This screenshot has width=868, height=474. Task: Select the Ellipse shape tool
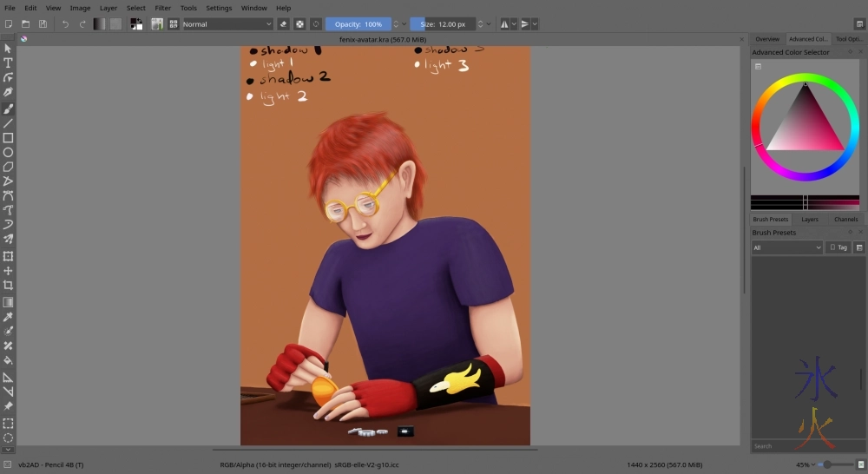pos(8,152)
